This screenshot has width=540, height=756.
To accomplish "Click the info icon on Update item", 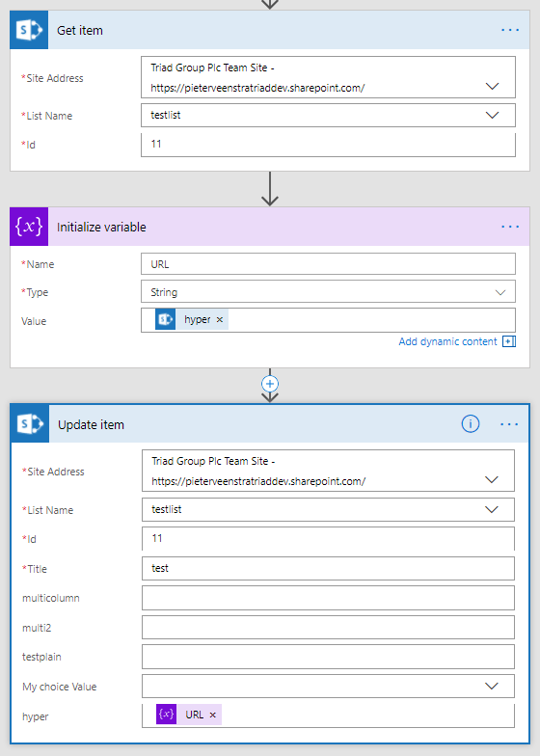I will [471, 424].
